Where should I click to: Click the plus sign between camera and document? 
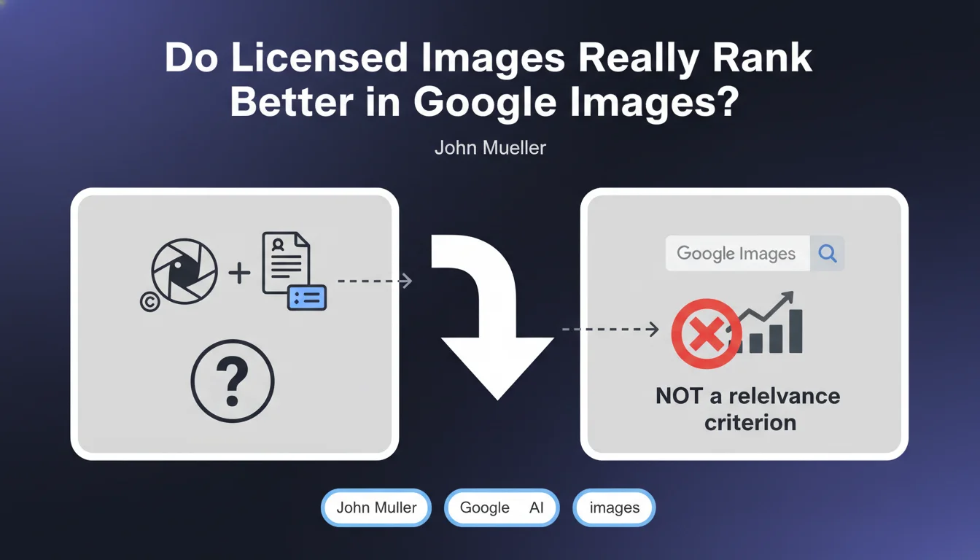[x=239, y=273]
